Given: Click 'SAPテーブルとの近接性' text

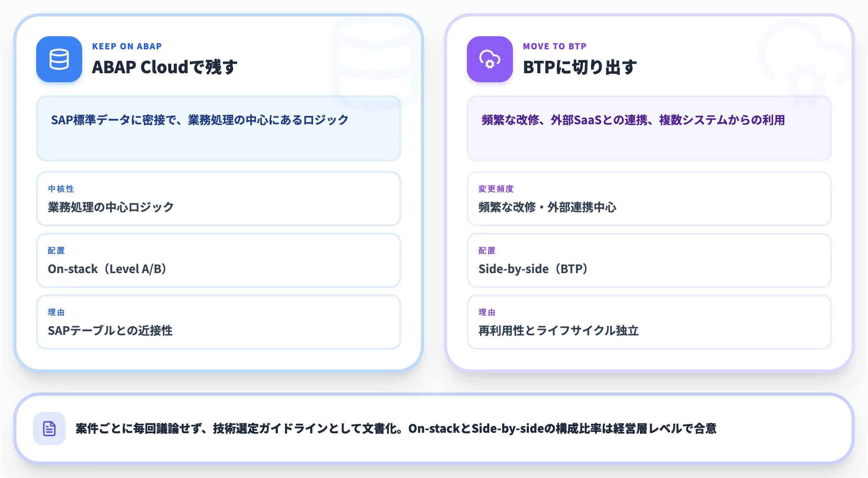Looking at the screenshot, I should point(110,330).
